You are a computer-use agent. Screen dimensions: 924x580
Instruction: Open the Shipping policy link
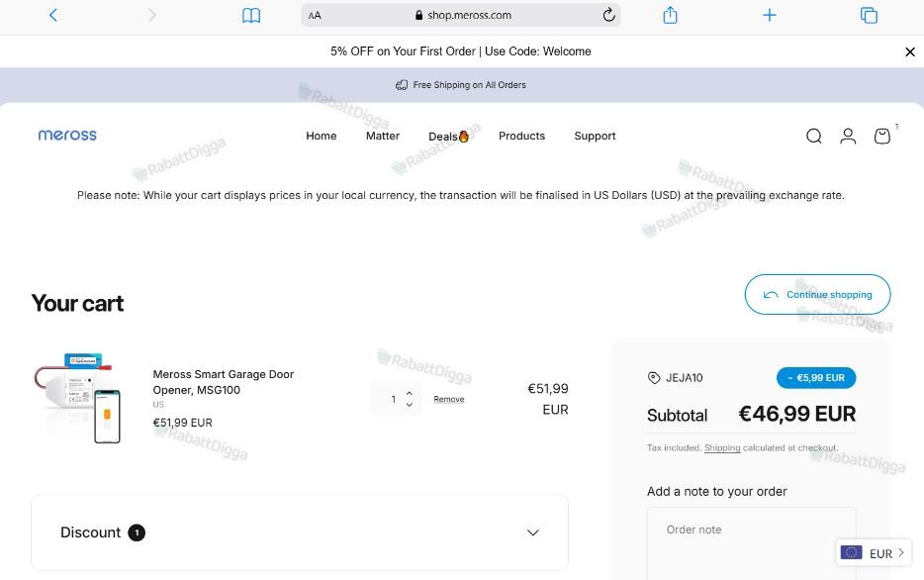click(x=722, y=448)
